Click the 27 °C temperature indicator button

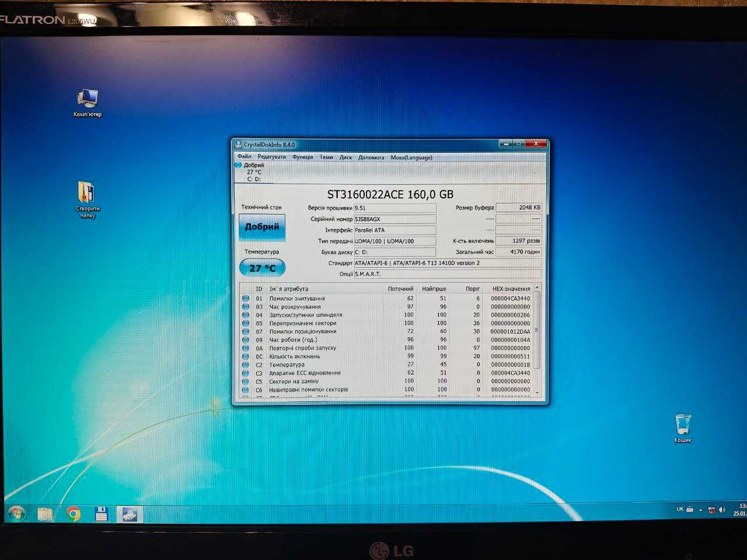coord(262,268)
